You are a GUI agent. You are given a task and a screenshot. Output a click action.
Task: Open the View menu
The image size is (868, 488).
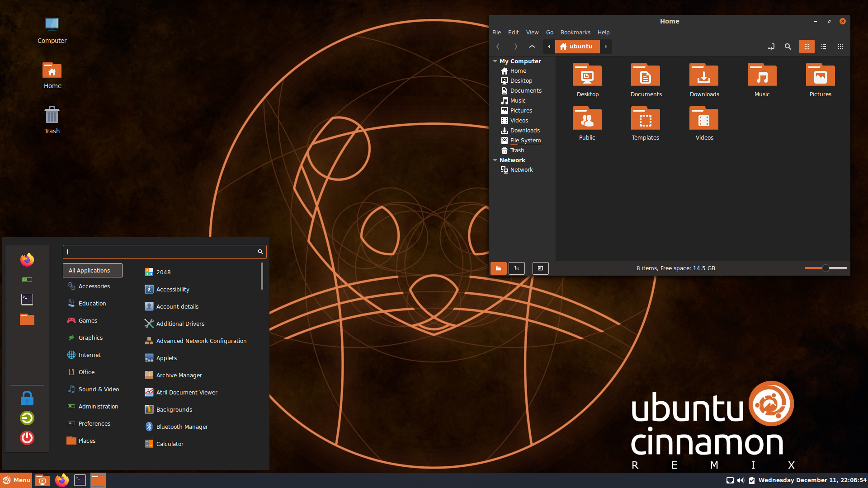tap(532, 33)
